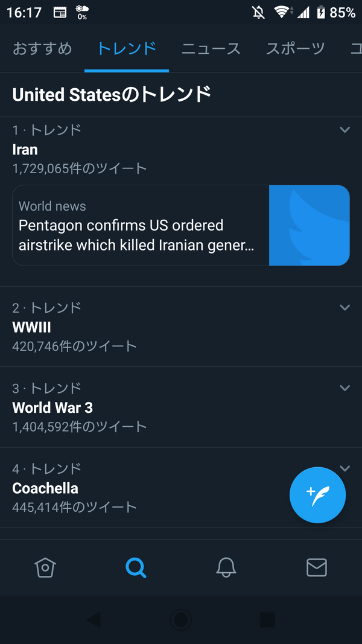The height and width of the screenshot is (644, 362).
Task: Open the Messages envelope icon
Action: coord(316,567)
